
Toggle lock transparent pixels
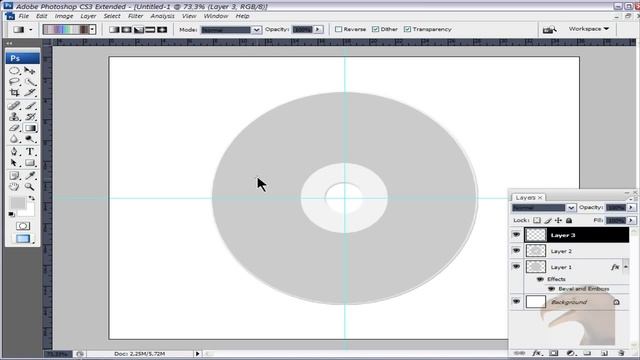point(537,220)
